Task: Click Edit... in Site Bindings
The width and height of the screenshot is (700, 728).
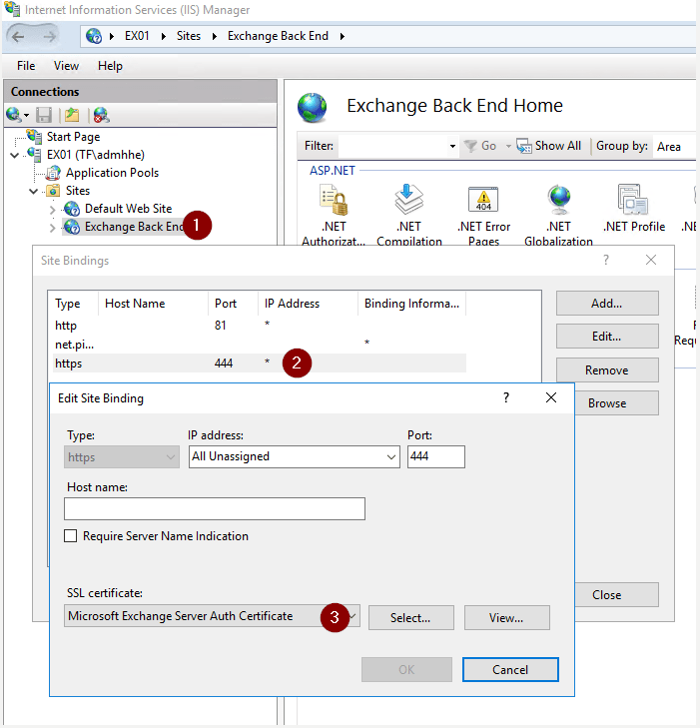Action: [x=607, y=337]
